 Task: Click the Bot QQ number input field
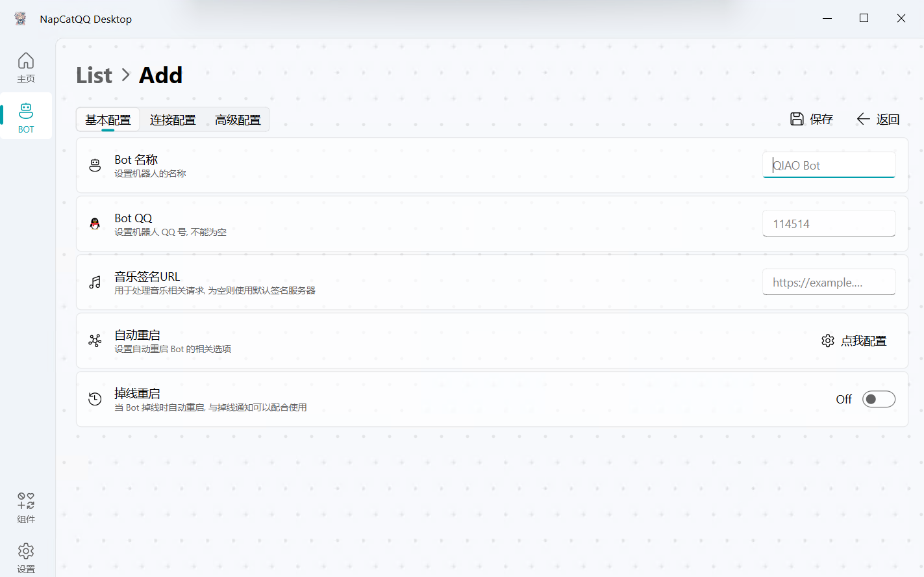pyautogui.click(x=829, y=223)
